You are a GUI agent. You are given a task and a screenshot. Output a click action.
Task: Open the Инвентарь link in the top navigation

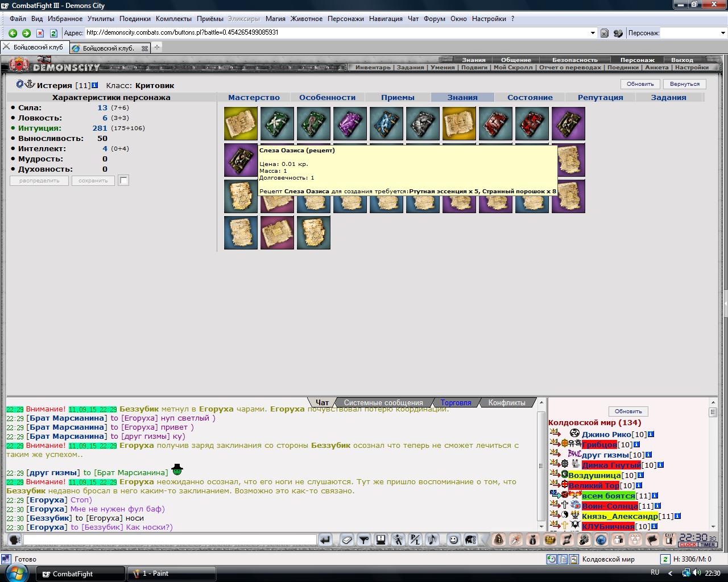click(x=373, y=68)
